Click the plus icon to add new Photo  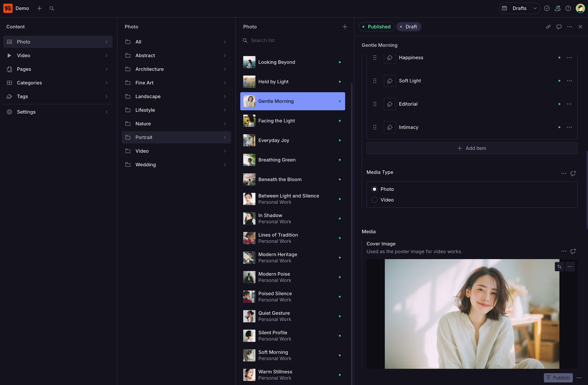point(345,27)
